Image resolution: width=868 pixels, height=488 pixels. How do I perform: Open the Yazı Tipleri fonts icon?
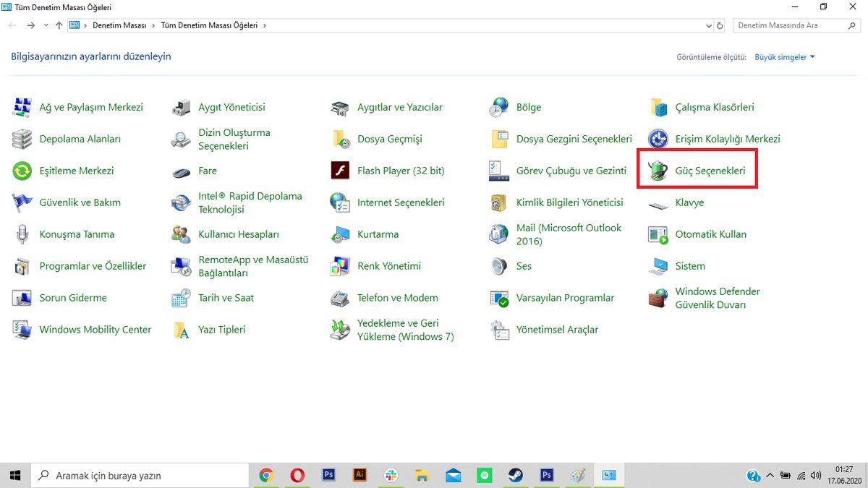point(181,330)
